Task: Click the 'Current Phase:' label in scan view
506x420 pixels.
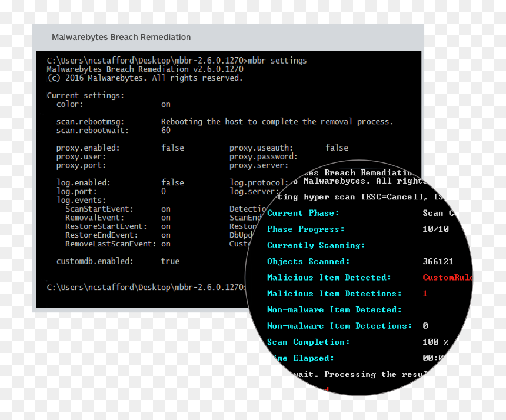Action: click(303, 213)
